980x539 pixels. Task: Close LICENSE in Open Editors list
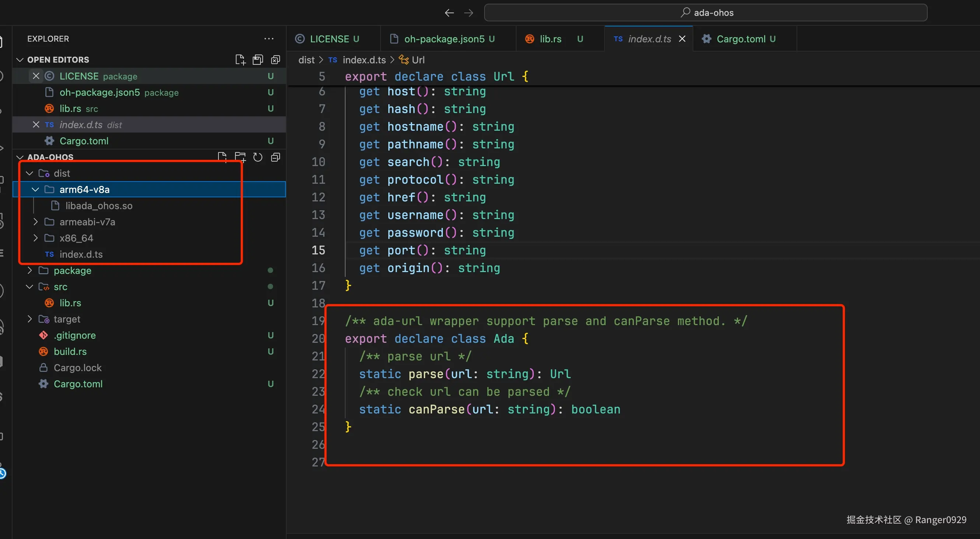coord(36,76)
